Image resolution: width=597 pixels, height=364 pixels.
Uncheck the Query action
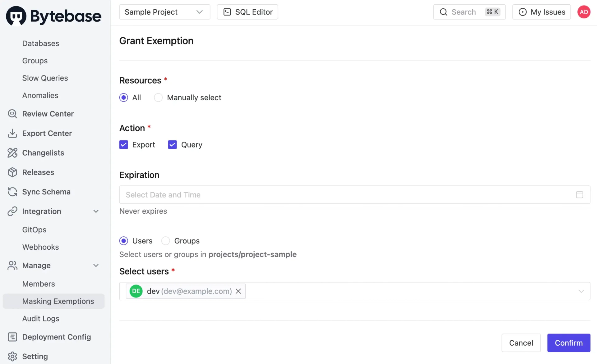172,144
